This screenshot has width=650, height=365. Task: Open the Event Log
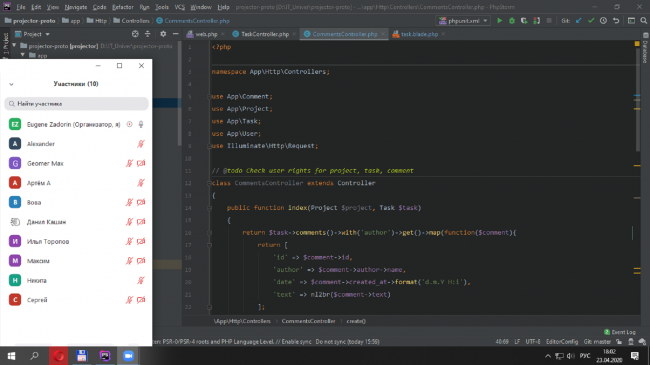click(620, 332)
